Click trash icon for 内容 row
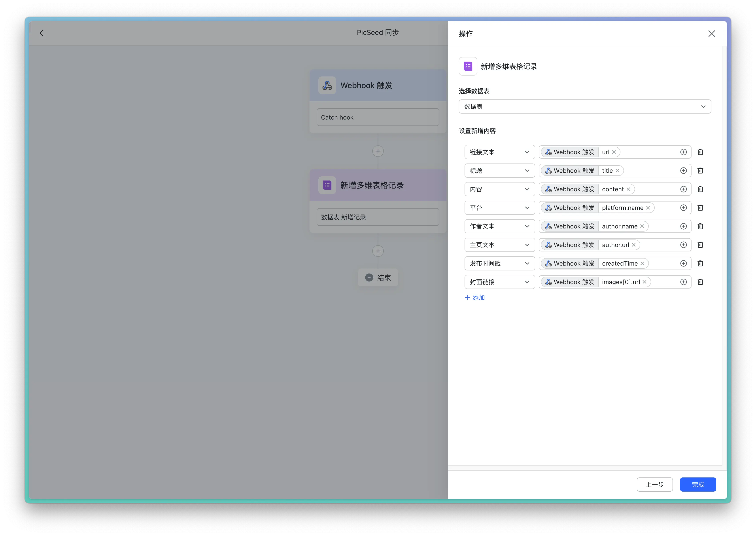 (x=700, y=189)
